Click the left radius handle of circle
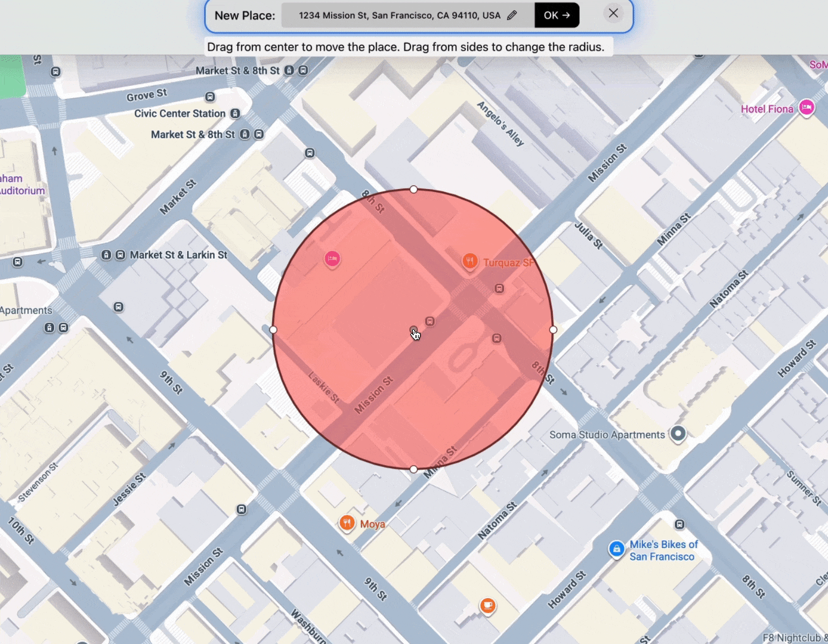828x644 pixels. pos(273,329)
